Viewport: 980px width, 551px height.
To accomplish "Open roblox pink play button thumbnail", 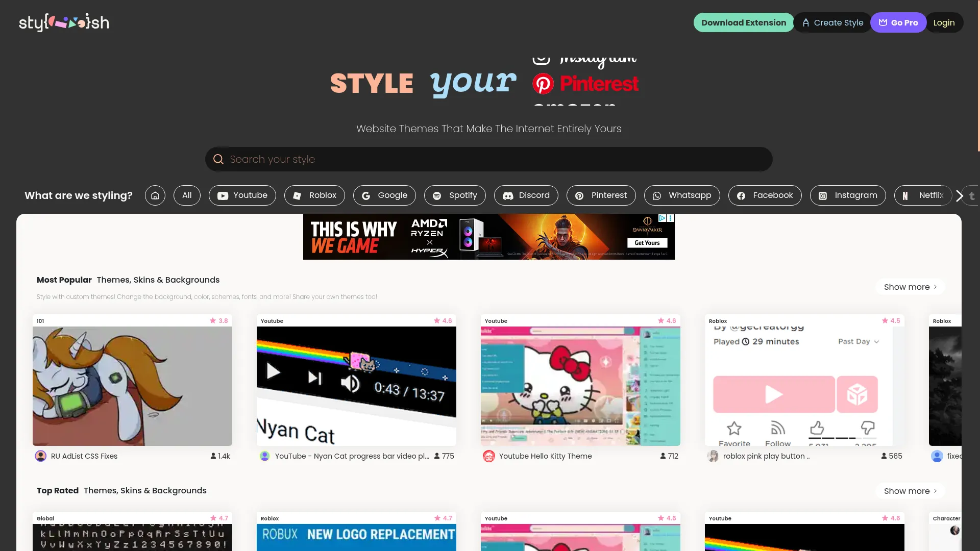I will coord(804,386).
